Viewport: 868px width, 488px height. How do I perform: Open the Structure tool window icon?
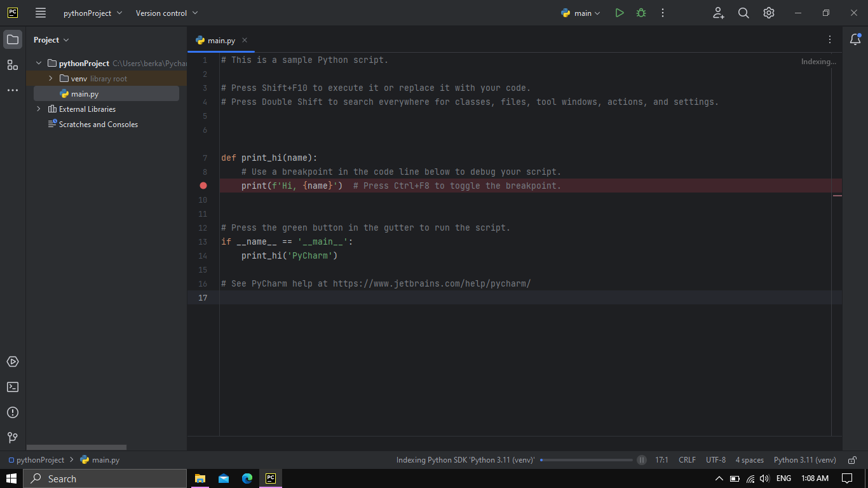[x=13, y=65]
